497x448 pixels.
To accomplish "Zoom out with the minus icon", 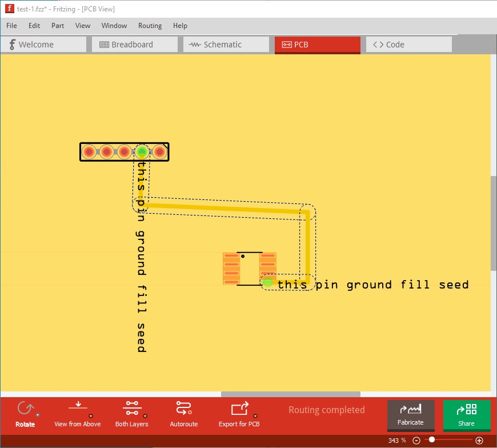I will (416, 441).
